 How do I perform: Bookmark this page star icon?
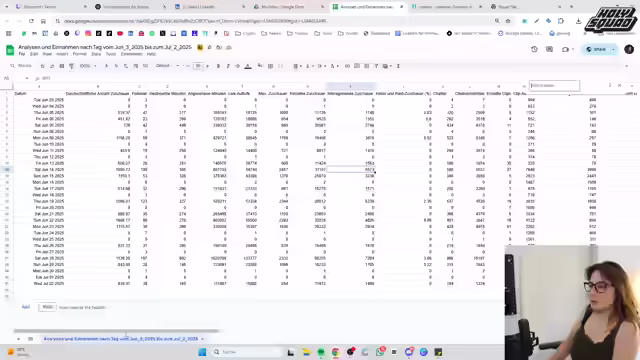point(508,21)
